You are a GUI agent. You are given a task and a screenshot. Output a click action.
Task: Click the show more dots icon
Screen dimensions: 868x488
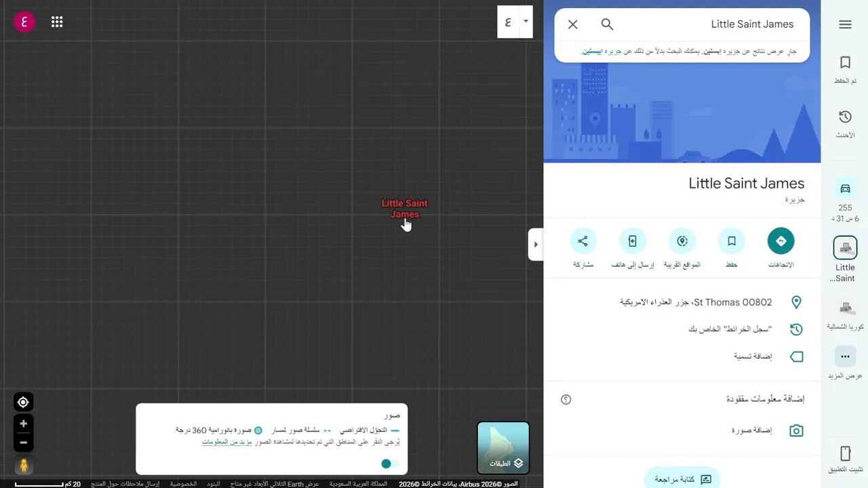845,356
